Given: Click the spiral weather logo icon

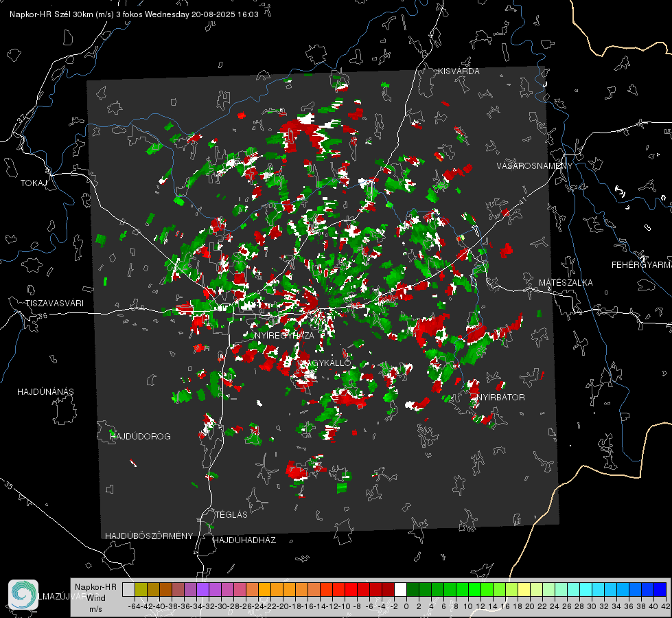Looking at the screenshot, I should [23, 595].
